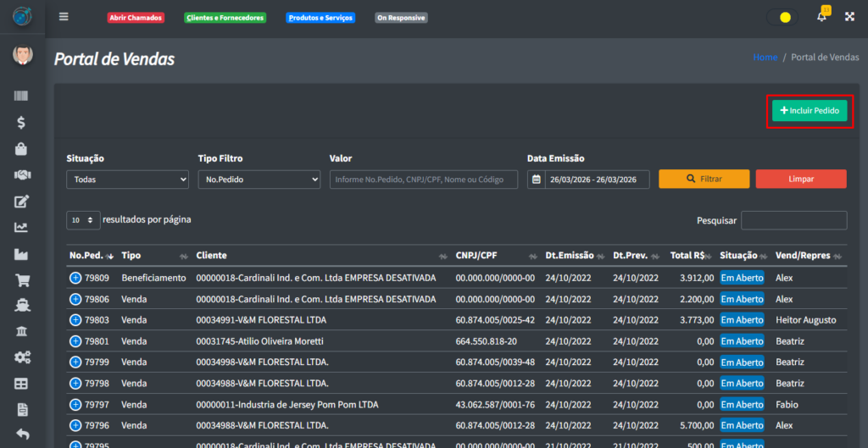Open the hamburger menu in the top bar
The width and height of the screenshot is (868, 448).
pos(64,17)
